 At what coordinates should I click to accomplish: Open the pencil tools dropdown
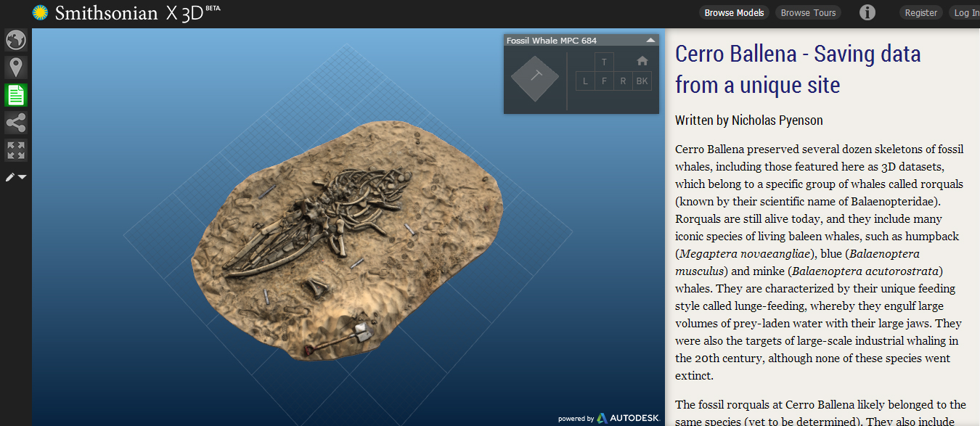point(16,177)
